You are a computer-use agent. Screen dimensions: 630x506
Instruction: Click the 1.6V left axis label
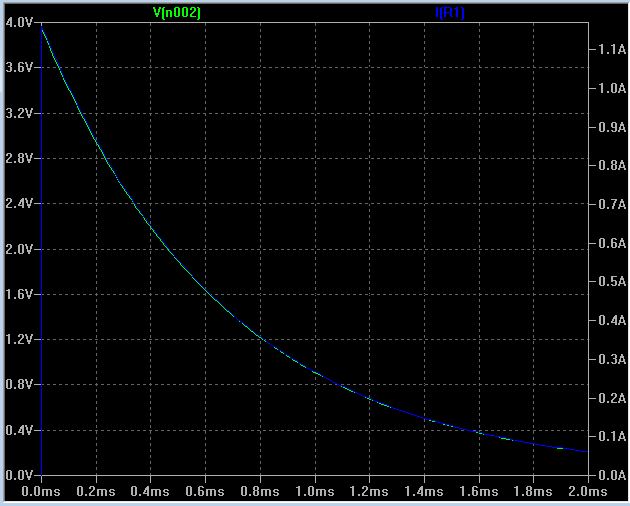(x=19, y=294)
